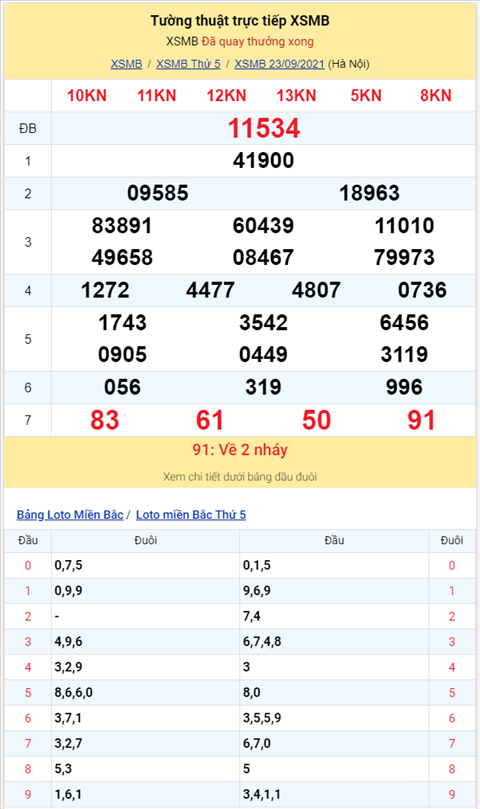Click the 5KN ticket code

[x=366, y=95]
